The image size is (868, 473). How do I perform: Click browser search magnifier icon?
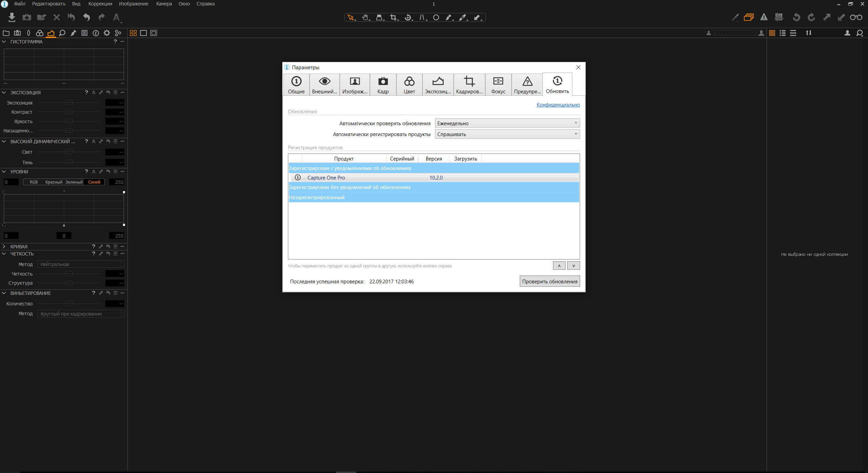860,33
